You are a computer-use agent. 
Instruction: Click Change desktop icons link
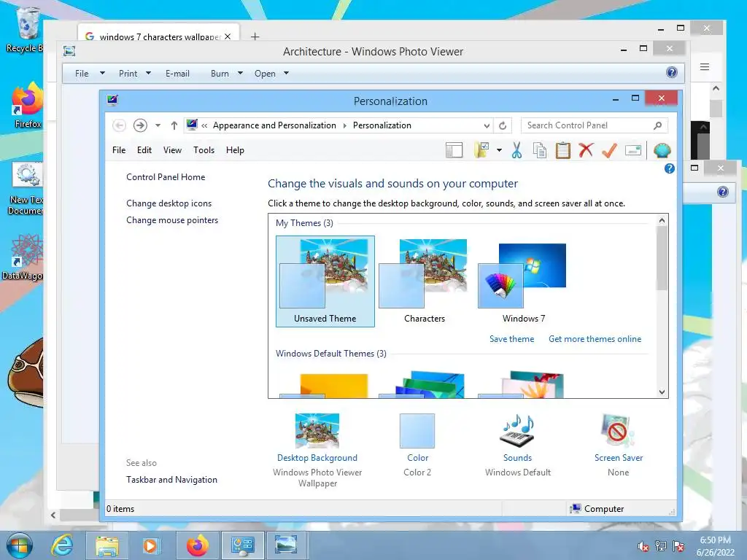[x=169, y=203]
